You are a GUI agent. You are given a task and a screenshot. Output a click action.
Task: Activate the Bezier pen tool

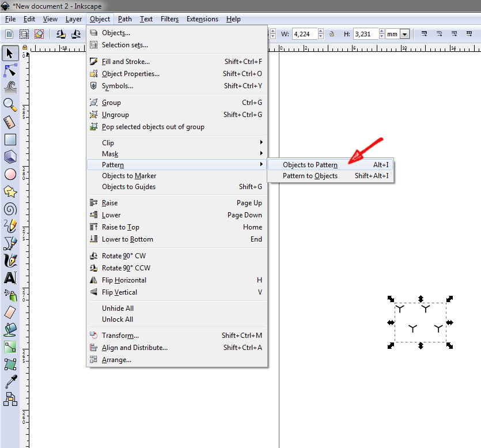pyautogui.click(x=10, y=243)
